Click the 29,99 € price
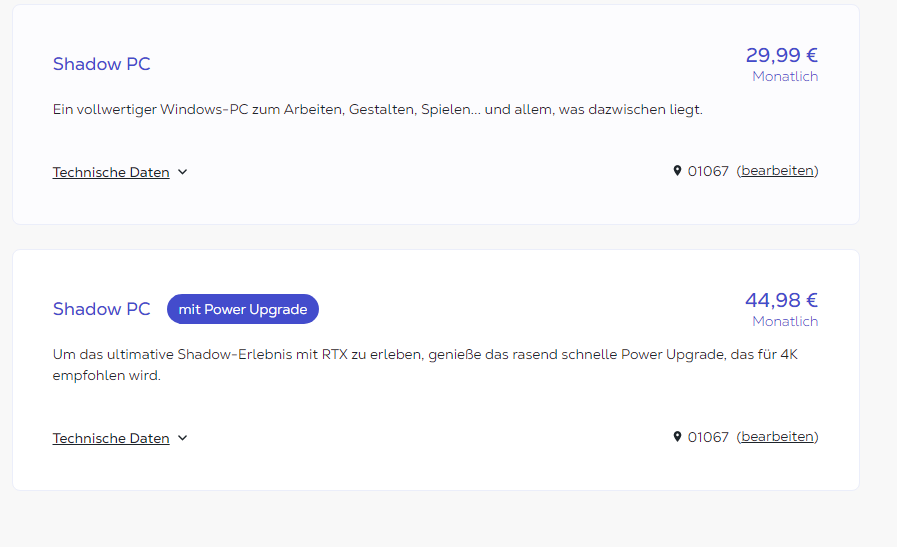The height and width of the screenshot is (547, 897). (781, 55)
